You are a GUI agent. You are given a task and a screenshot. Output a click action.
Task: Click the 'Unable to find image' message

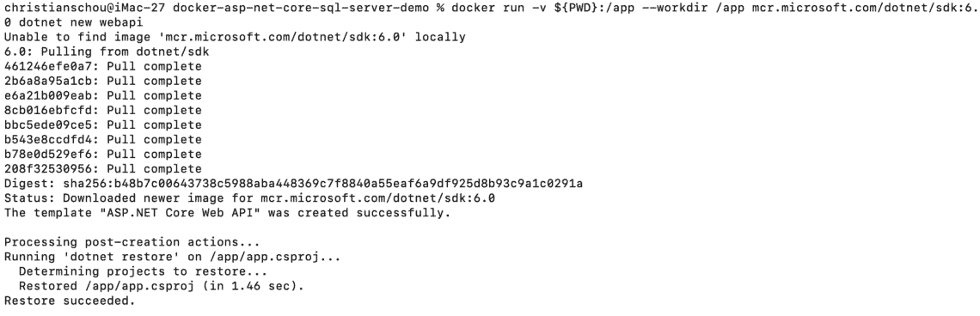(x=235, y=37)
